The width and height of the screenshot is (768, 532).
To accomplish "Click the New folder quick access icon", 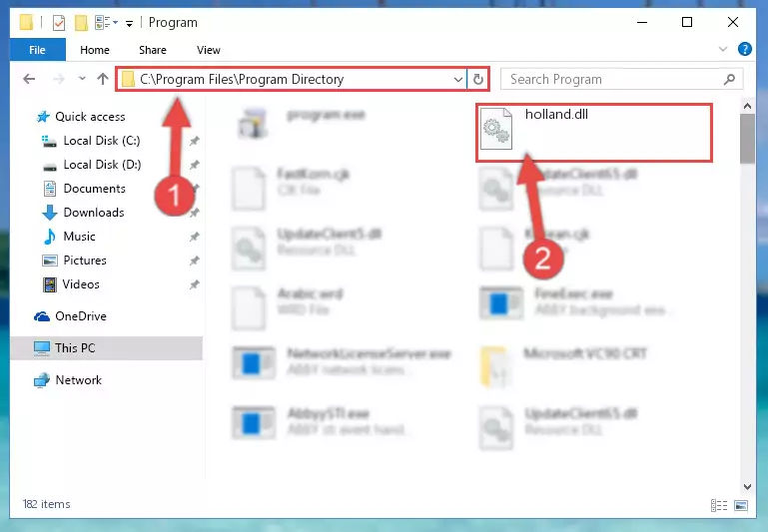I will point(81,23).
